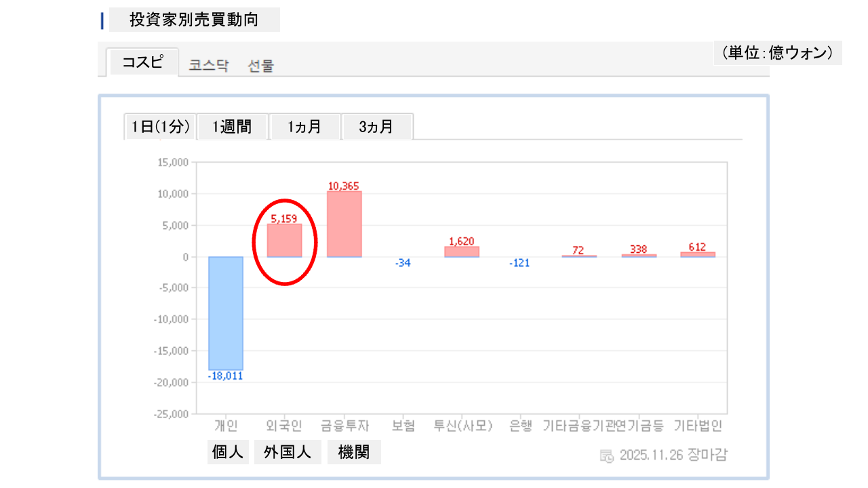The width and height of the screenshot is (868, 488).
Task: Click the 외국인 bar inside red circle
Action: pyautogui.click(x=284, y=241)
